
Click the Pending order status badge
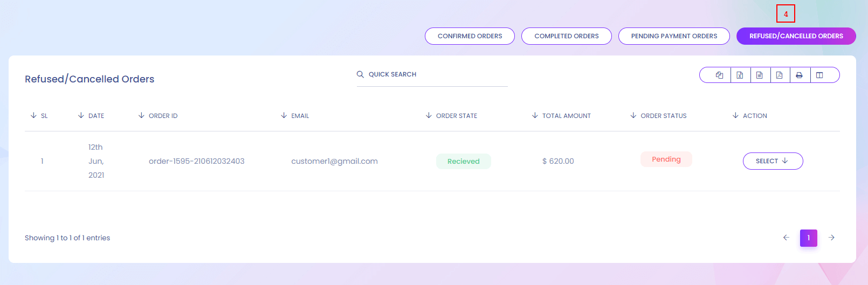666,159
